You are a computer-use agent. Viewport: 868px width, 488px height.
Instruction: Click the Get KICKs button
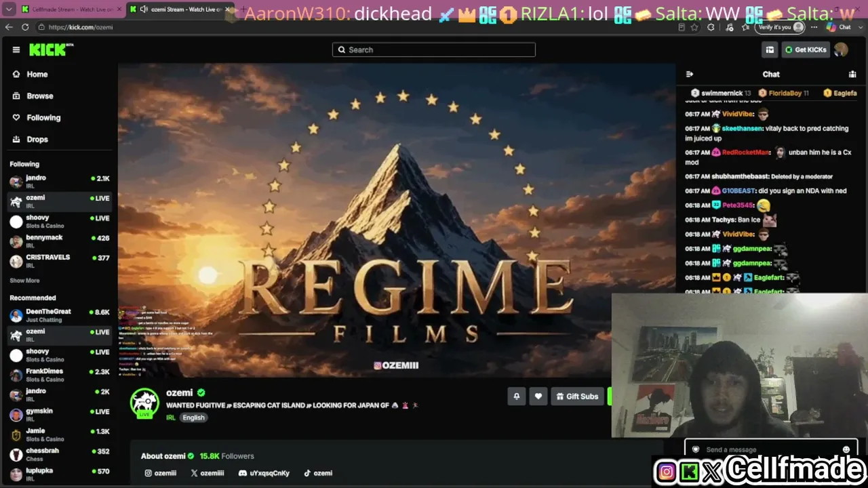pyautogui.click(x=806, y=49)
